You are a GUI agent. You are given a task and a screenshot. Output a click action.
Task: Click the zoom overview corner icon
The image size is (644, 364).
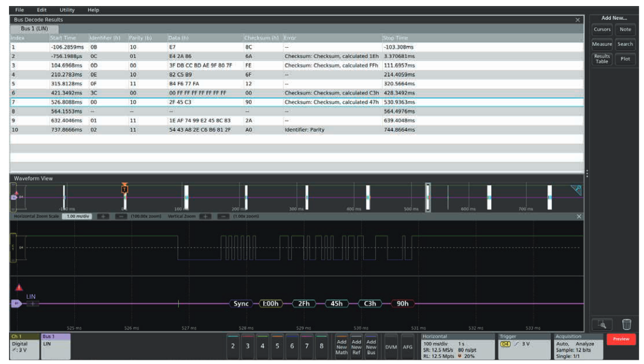point(576,190)
